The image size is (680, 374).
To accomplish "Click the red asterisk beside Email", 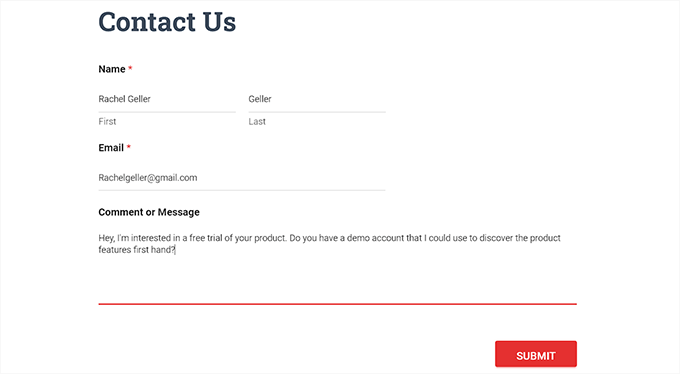I will (128, 147).
